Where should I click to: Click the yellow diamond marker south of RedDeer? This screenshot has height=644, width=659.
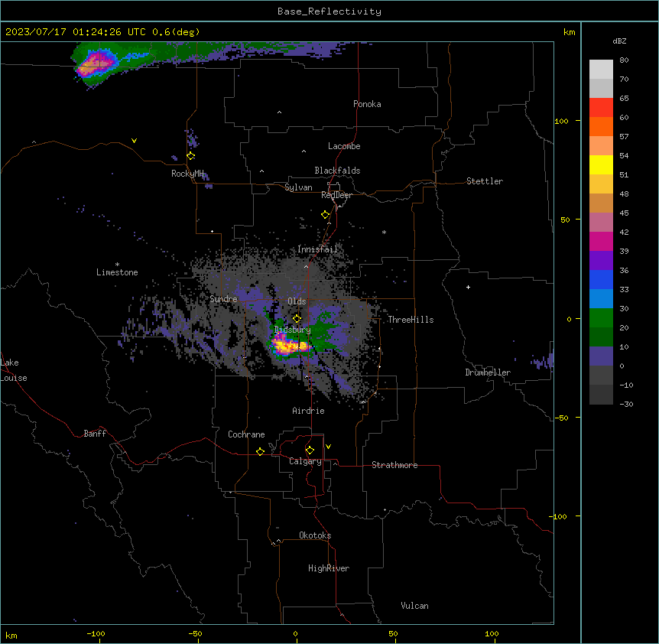click(x=326, y=215)
